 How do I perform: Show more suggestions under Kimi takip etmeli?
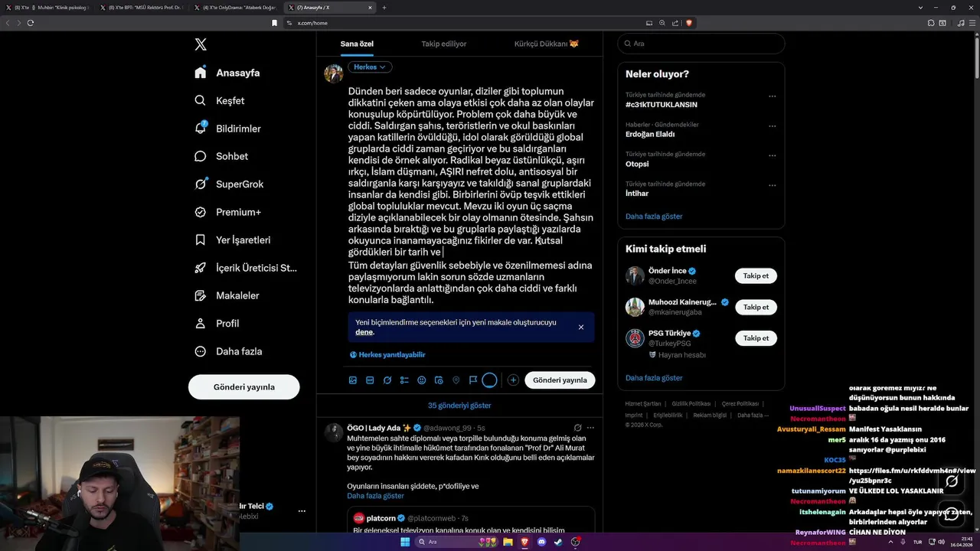(x=654, y=378)
